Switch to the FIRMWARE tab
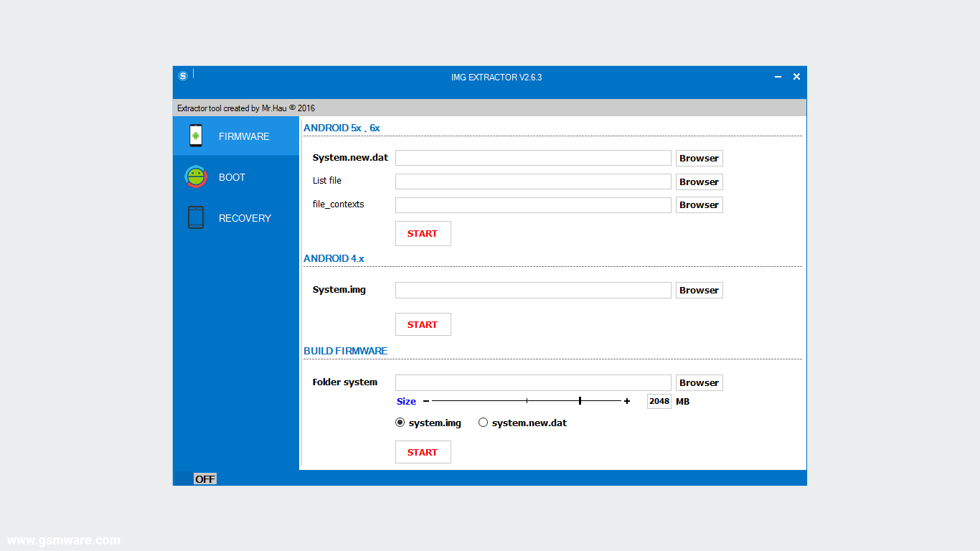 [242, 136]
